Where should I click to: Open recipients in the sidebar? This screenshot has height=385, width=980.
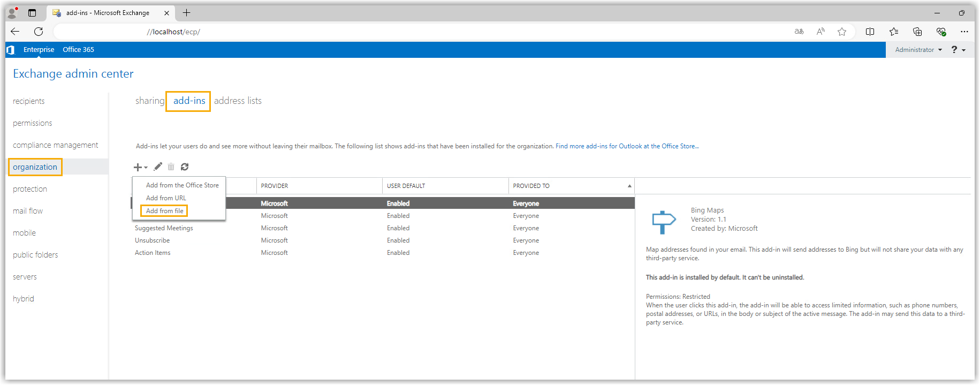coord(29,101)
